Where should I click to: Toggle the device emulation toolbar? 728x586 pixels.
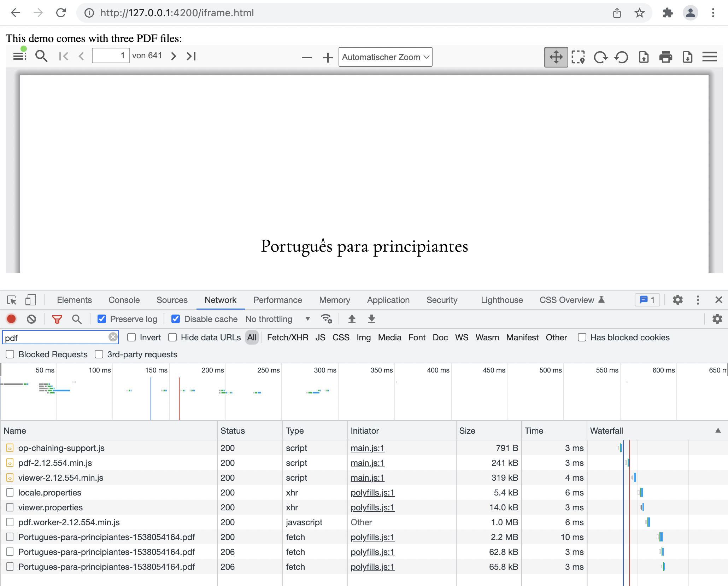[30, 300]
